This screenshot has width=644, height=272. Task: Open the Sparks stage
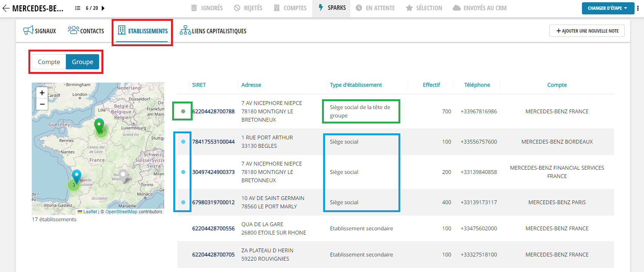tap(332, 8)
